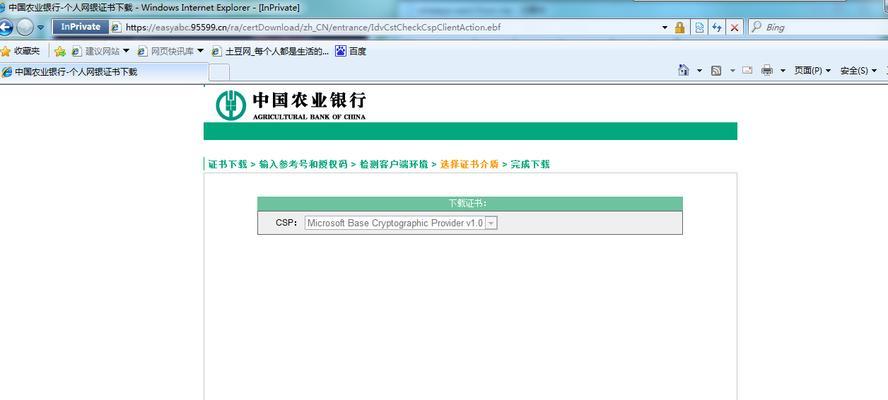Viewport: 888px width, 400px height.
Task: Expand the 网页快讯库 dropdown arrow
Action: click(200, 51)
